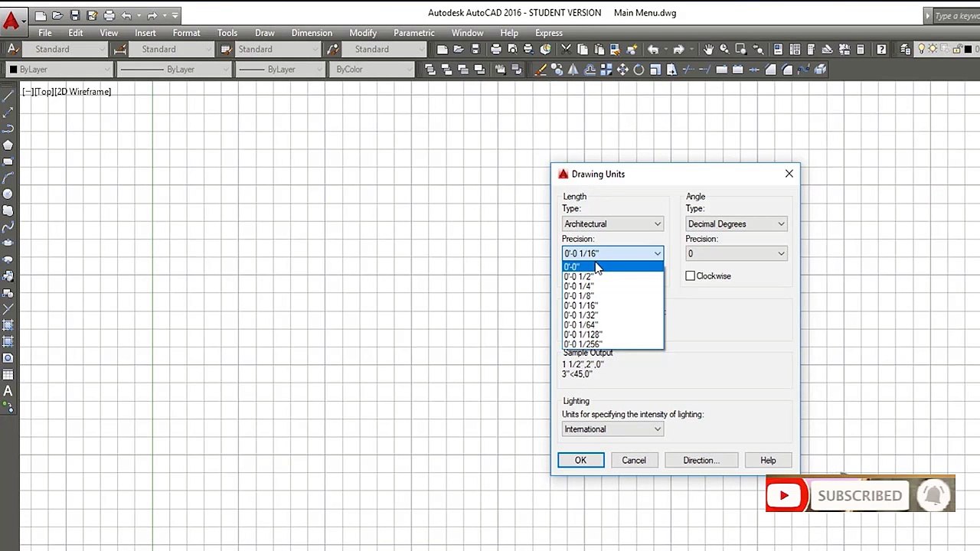Click OK in Drawing Units dialog
980x551 pixels.
(x=580, y=461)
